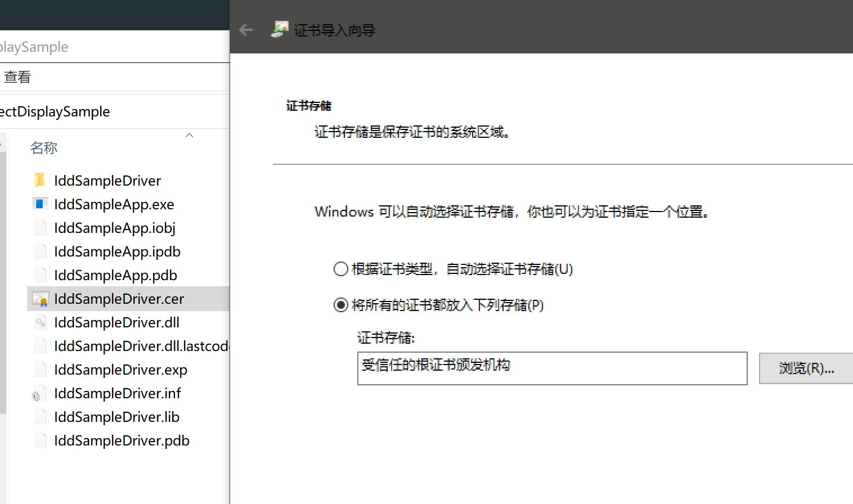Select the IddSampleApp.ipdb file
853x504 pixels.
[117, 251]
